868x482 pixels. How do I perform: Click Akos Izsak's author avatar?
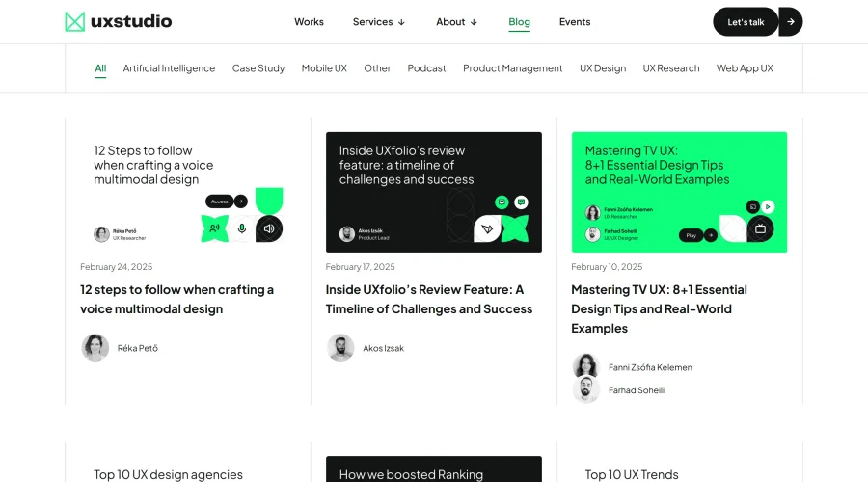point(340,348)
